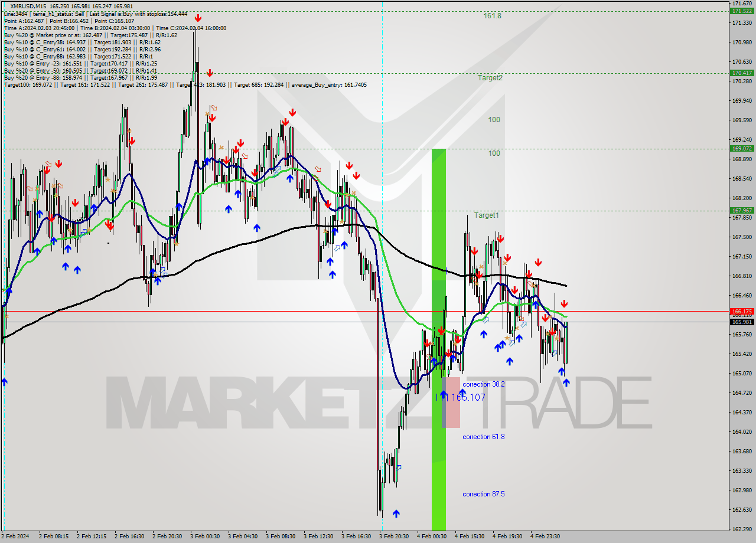Image resolution: width=756 pixels, height=543 pixels.
Task: Click the 'Buy %10 @ C_Entry61' line
Action: tap(82, 49)
